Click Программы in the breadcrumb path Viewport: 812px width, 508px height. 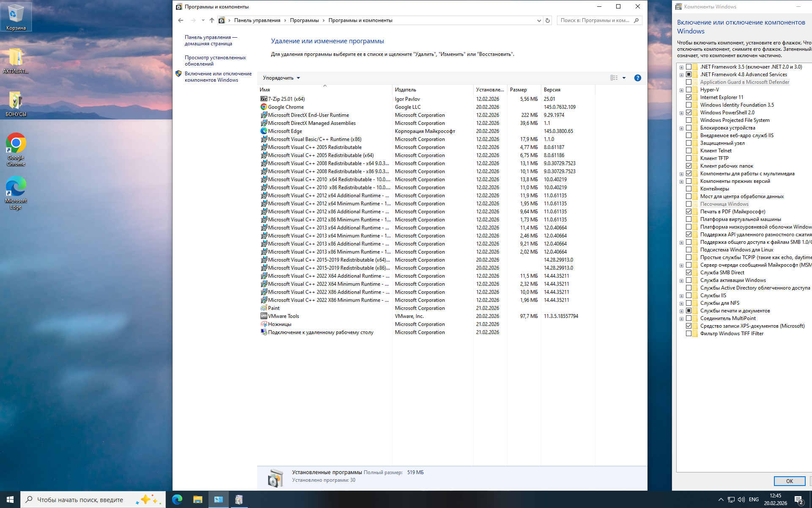click(x=304, y=20)
